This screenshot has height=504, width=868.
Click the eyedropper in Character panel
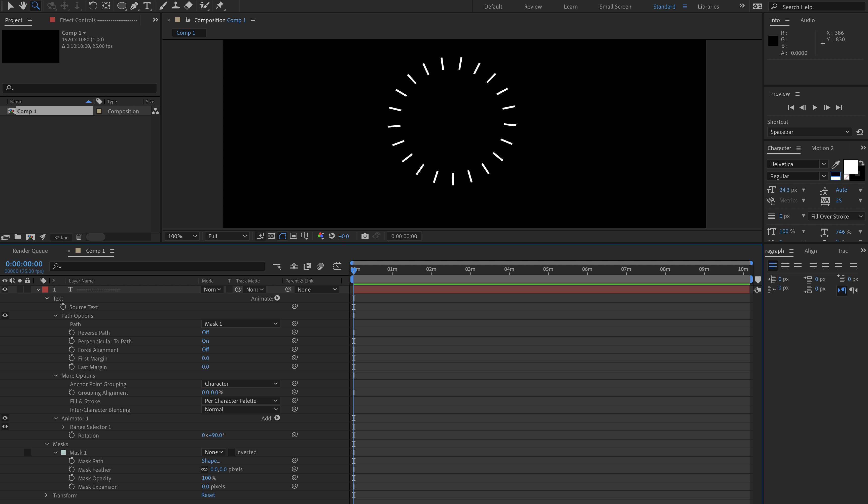835,164
